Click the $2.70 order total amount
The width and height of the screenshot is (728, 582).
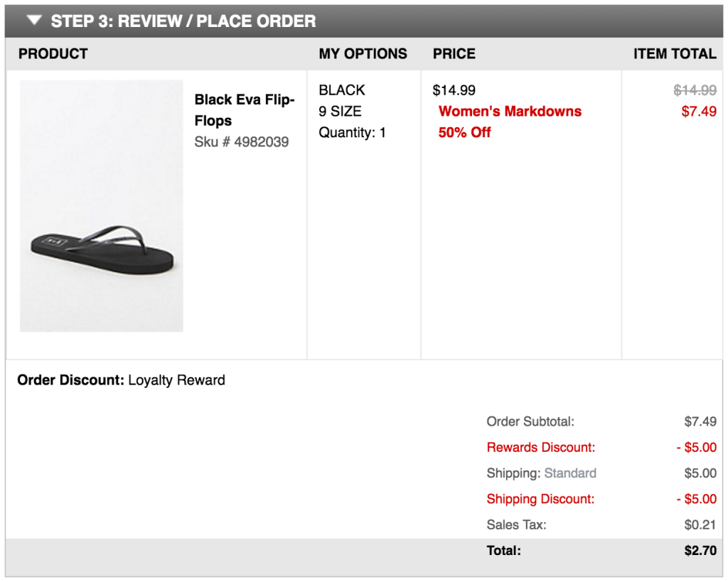pyautogui.click(x=700, y=551)
